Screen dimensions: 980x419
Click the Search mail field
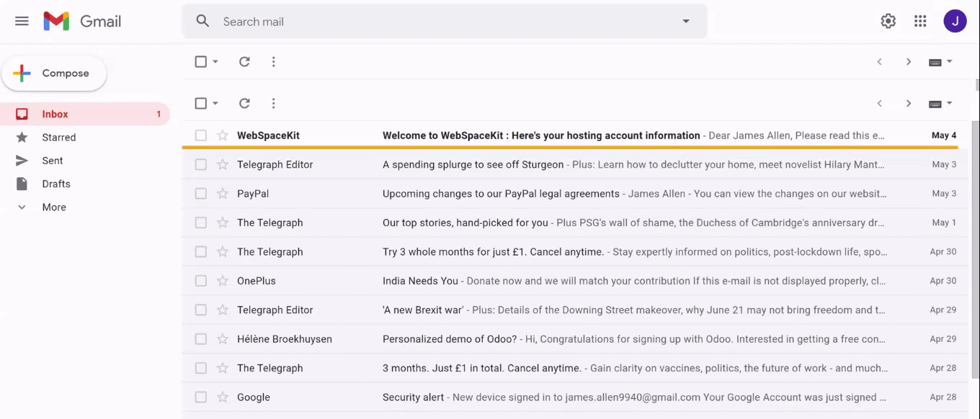point(445,22)
